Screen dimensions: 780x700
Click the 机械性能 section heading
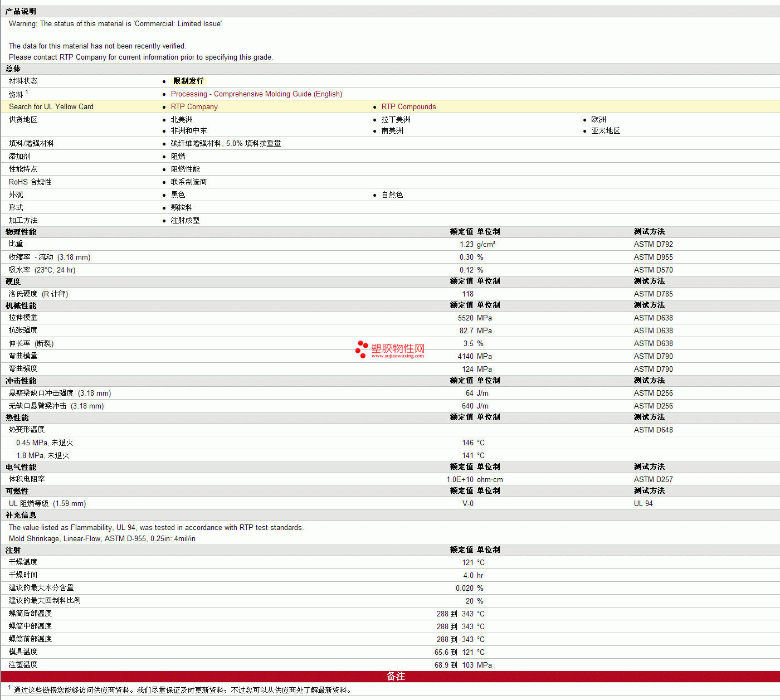click(x=21, y=306)
